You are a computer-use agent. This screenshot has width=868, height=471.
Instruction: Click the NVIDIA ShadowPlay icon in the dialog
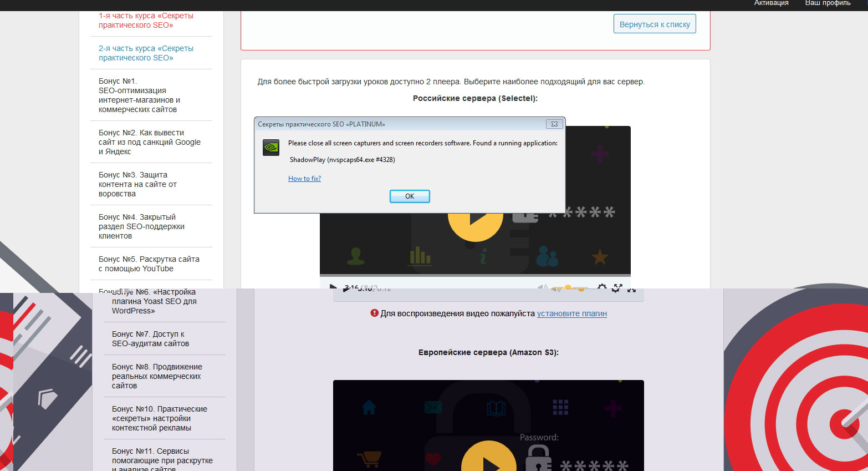[x=270, y=148]
